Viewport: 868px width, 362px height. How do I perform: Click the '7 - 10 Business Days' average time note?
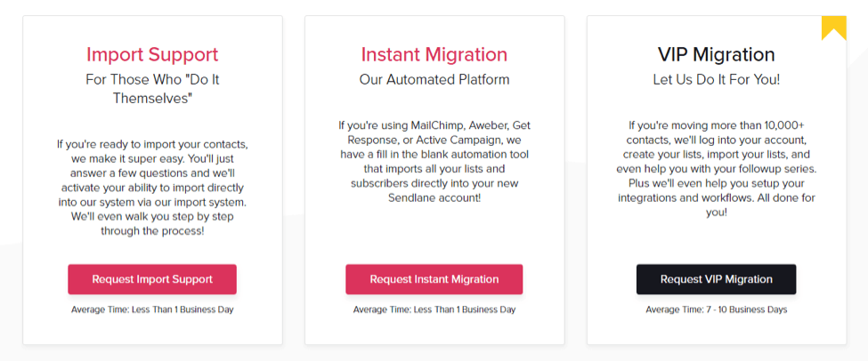coord(717,310)
